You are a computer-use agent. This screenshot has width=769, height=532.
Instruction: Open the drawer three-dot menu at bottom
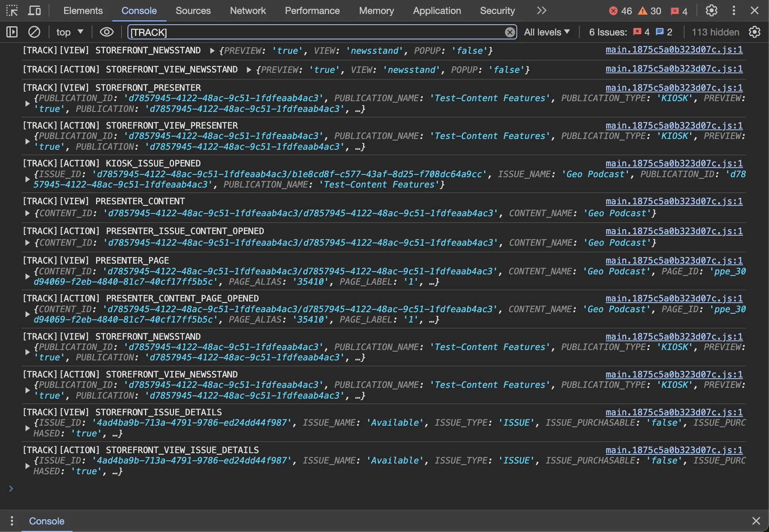tap(12, 521)
